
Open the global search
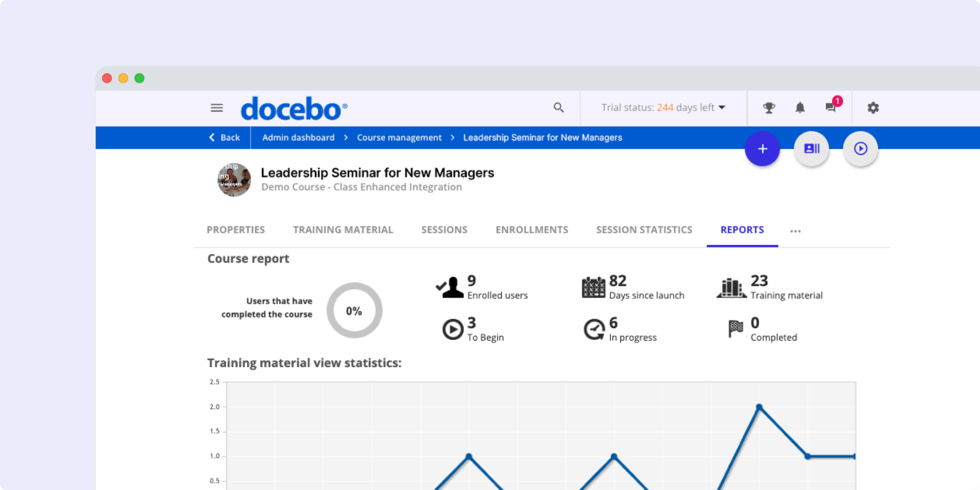point(559,107)
